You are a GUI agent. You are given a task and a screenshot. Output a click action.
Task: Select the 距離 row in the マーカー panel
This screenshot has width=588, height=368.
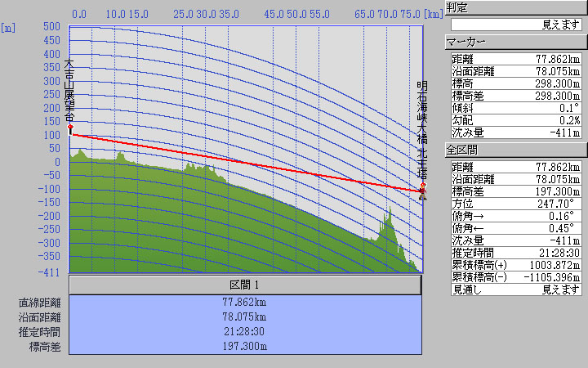pos(516,59)
